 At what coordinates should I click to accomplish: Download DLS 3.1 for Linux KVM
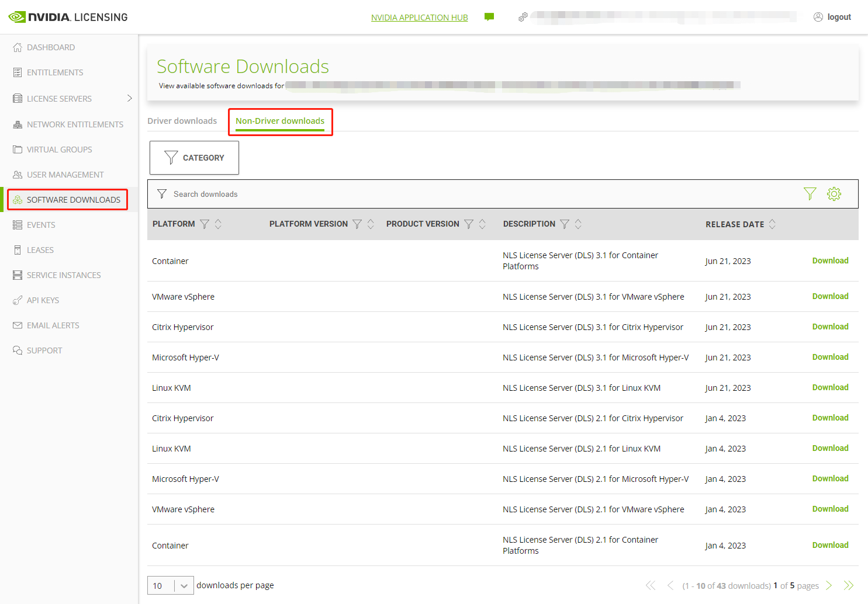pos(830,387)
